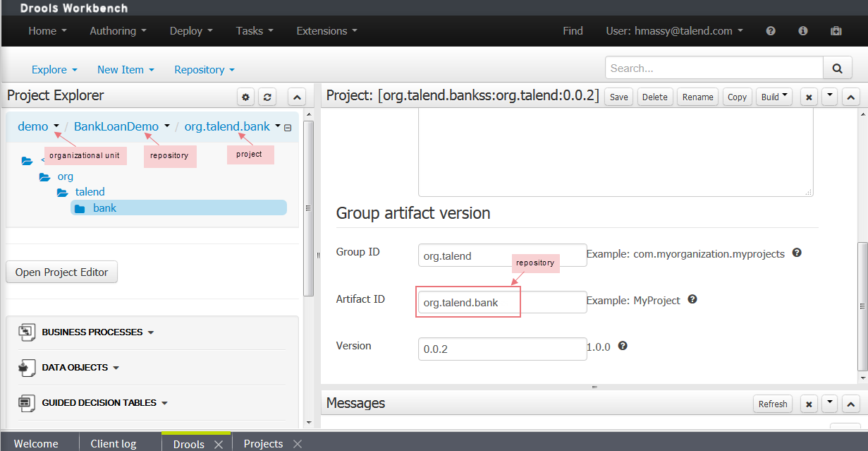Open the info icon in top navigation
Viewport: 868px width, 451px height.
[802, 31]
